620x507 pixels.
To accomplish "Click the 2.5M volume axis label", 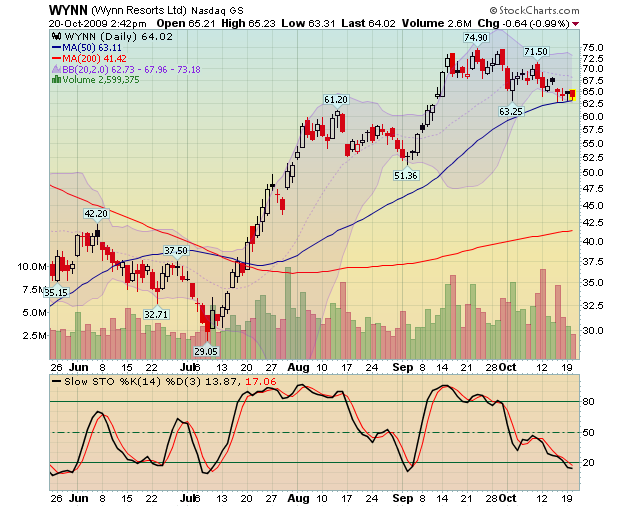I will tap(35, 335).
